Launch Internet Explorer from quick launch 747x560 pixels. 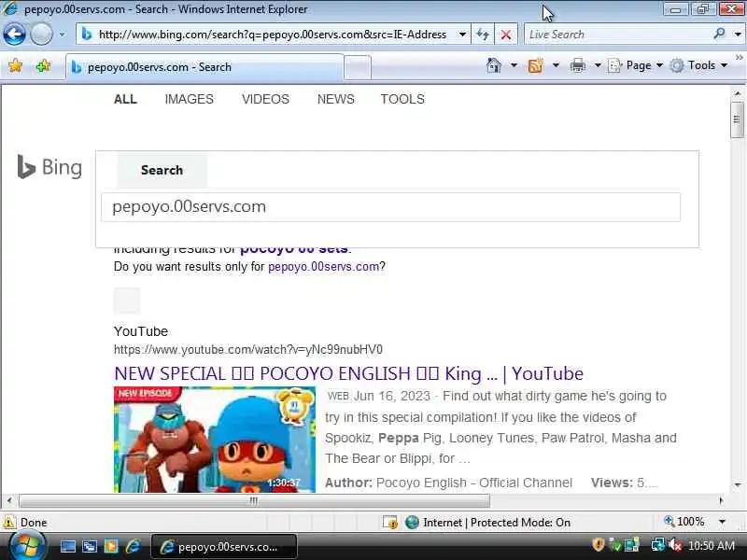[133, 546]
